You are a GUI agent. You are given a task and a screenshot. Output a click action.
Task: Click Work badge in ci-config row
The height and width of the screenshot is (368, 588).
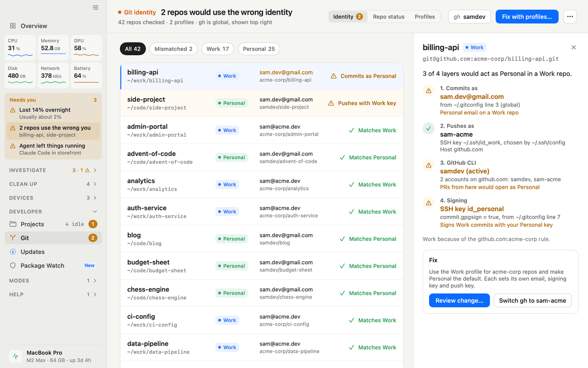click(227, 320)
